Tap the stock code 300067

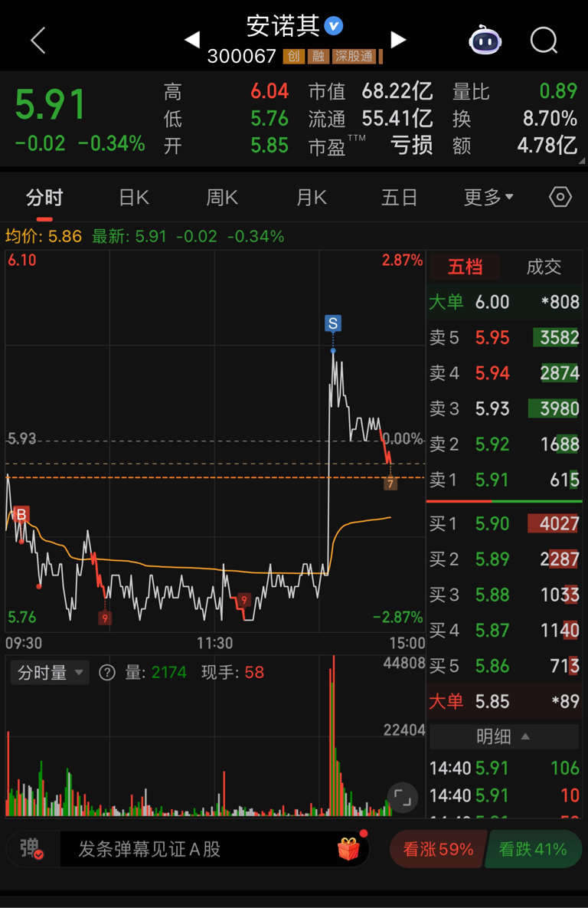coord(242,56)
